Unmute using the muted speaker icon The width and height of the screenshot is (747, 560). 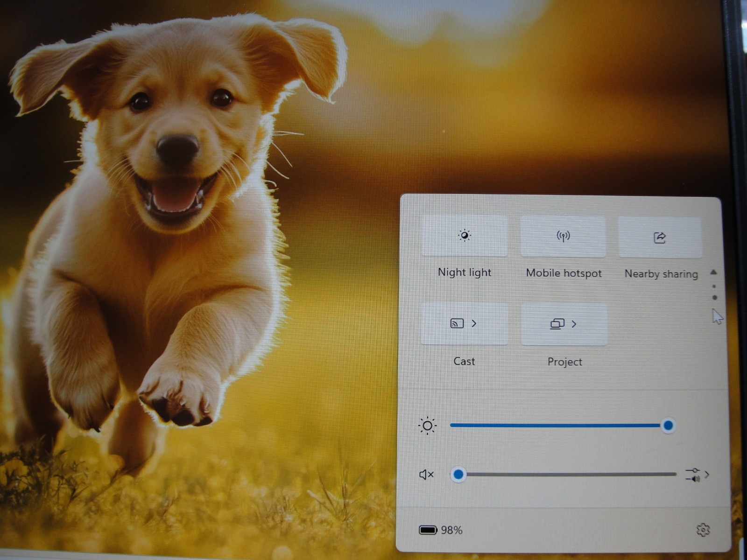point(426,475)
